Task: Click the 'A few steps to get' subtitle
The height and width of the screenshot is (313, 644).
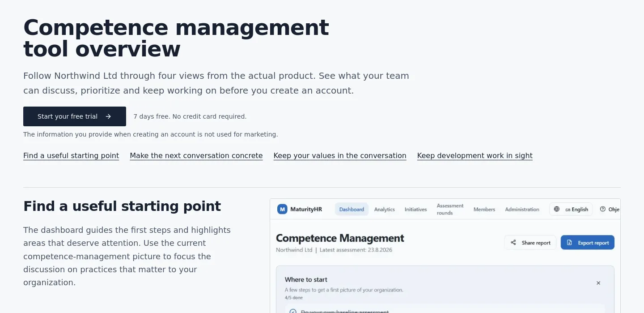Action: point(344,290)
